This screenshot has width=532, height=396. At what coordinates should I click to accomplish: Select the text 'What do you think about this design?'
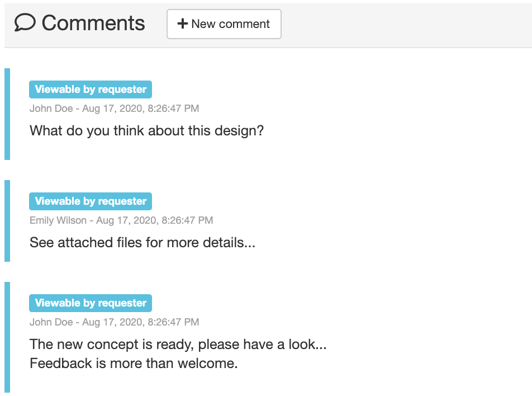148,130
